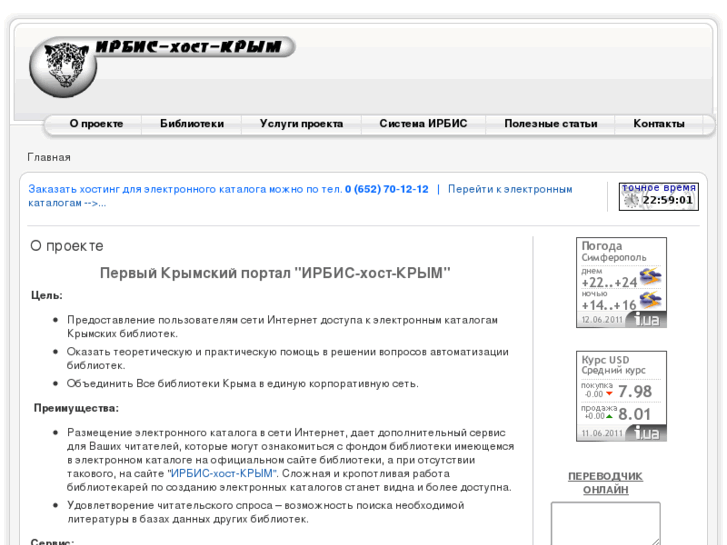727x545 pixels.
Task: Click the 12.06.2011 weather date
Action: click(602, 320)
